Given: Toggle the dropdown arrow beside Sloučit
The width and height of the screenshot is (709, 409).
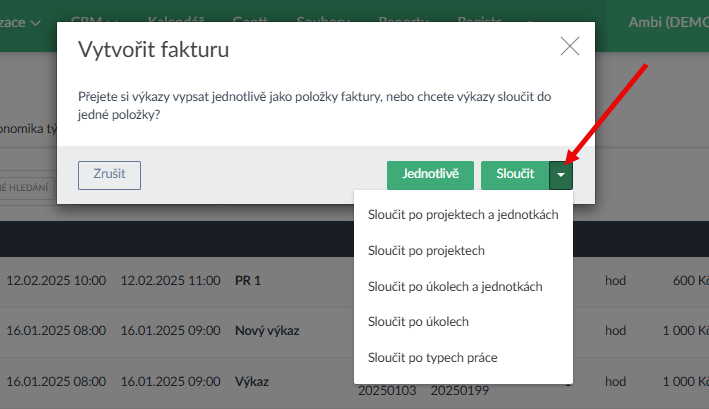Looking at the screenshot, I should [x=562, y=174].
